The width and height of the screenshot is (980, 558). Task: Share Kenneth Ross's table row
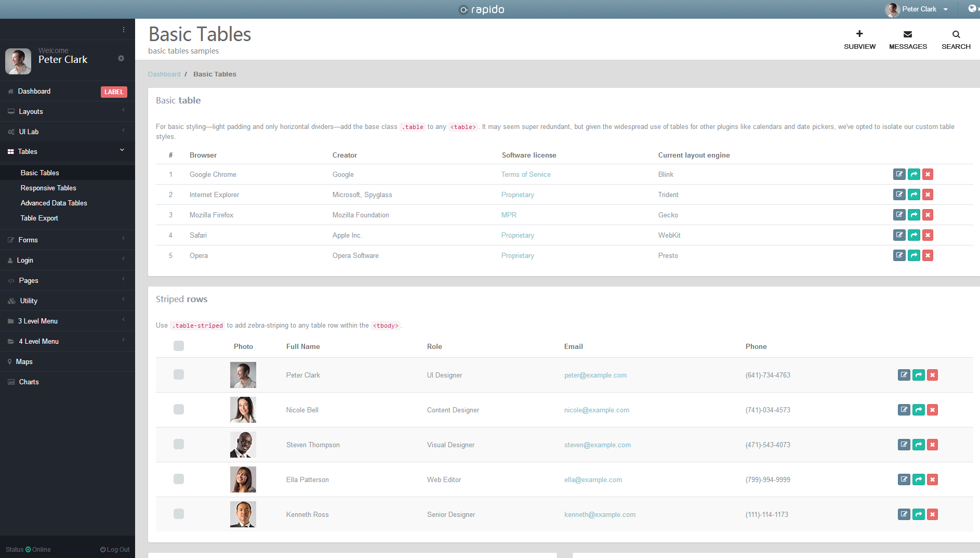click(x=918, y=514)
